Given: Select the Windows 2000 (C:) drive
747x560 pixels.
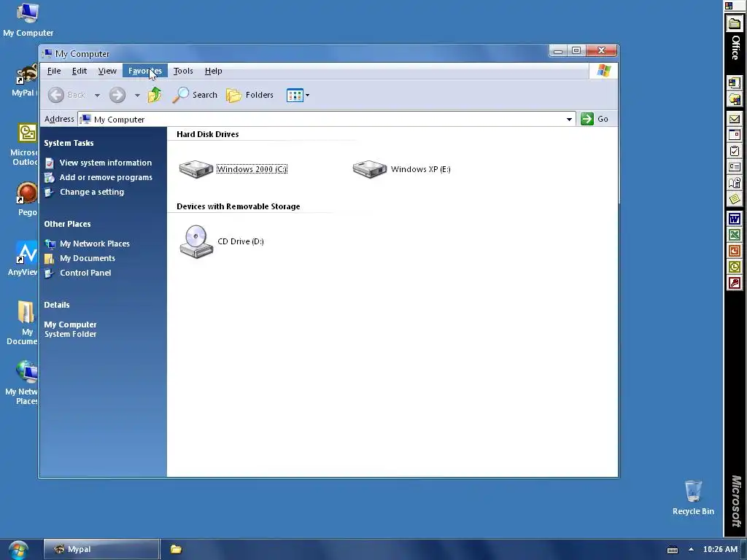Looking at the screenshot, I should point(233,169).
